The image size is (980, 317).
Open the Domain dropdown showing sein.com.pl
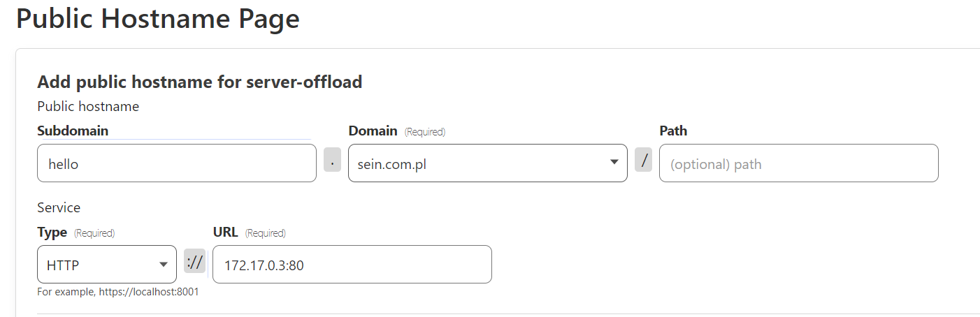475,163
